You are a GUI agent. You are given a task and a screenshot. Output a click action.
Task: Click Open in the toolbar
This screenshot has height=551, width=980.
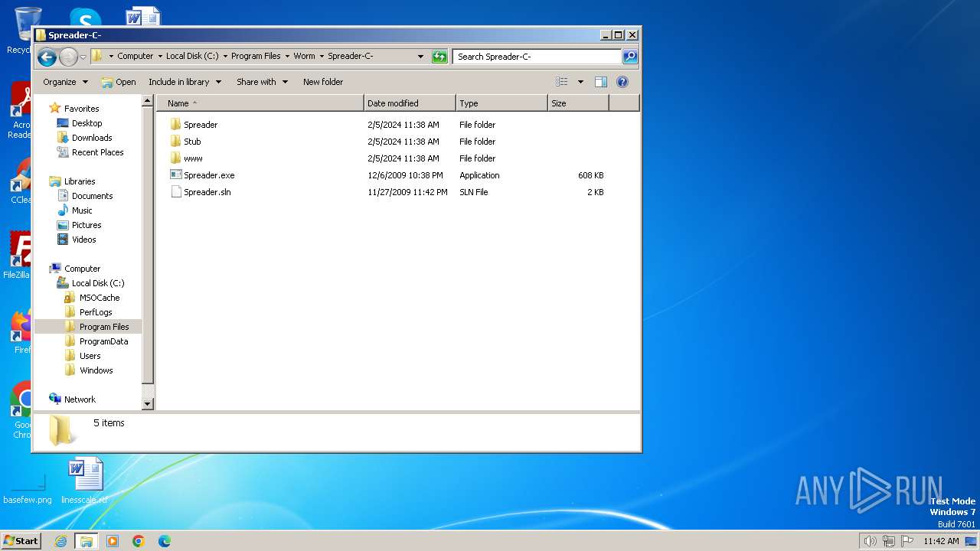tap(119, 82)
